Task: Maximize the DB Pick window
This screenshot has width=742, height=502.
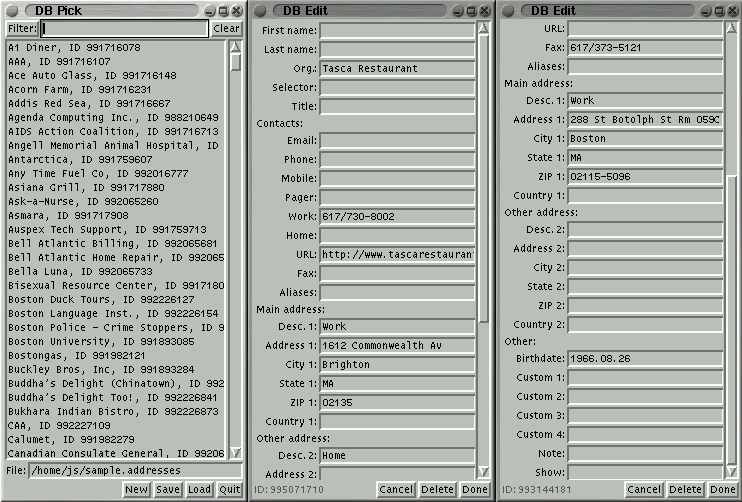Action: tap(223, 10)
